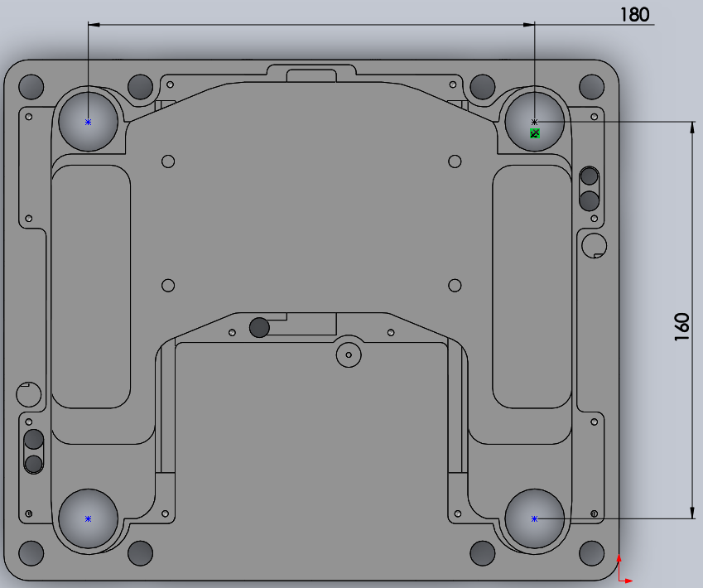Select upper dark hole in right-side slot
Viewport: 703px width, 588px height.
(x=589, y=176)
